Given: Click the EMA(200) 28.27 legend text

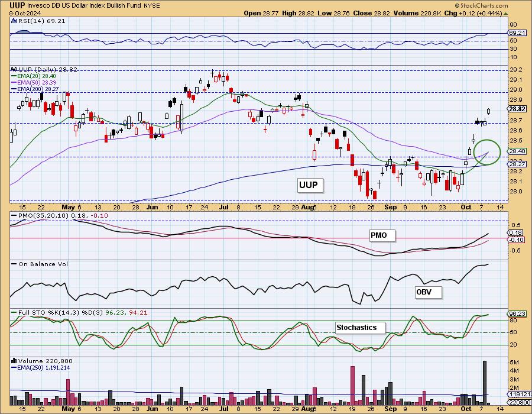Looking at the screenshot, I should click(x=38, y=89).
